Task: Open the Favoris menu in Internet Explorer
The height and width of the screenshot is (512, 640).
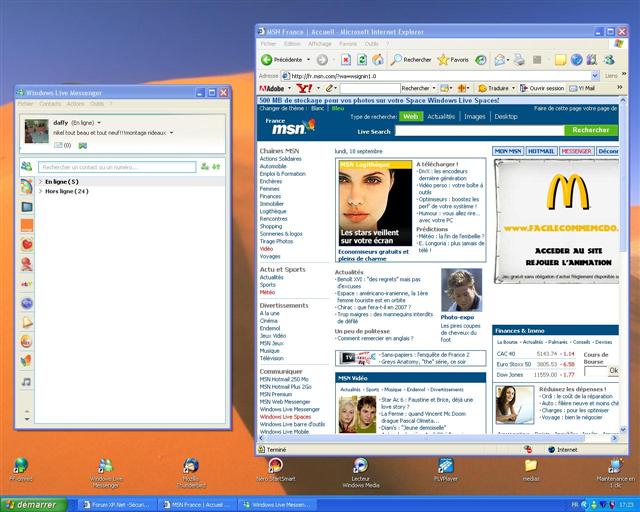Action: (348, 44)
